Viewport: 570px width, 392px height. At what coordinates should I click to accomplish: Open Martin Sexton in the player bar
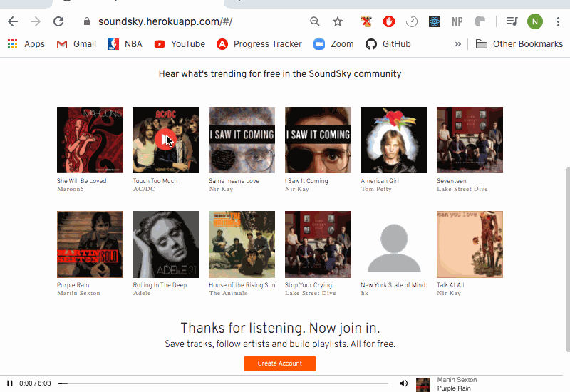pyautogui.click(x=457, y=380)
